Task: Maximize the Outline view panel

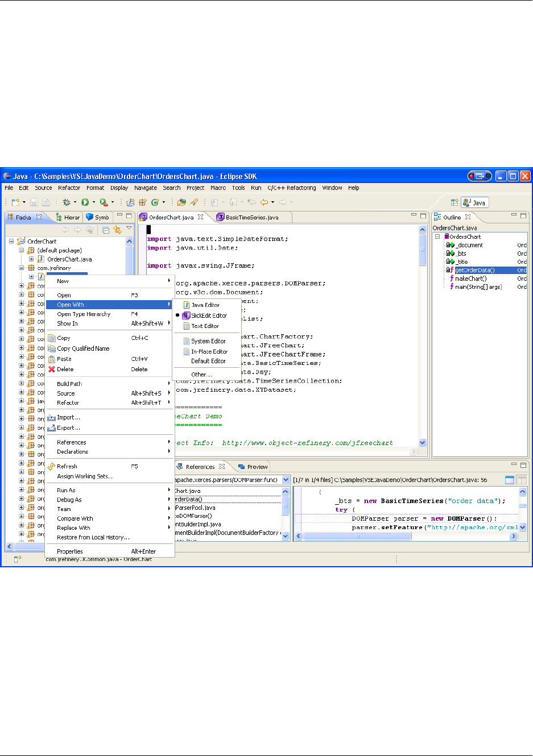Action: 523,216
